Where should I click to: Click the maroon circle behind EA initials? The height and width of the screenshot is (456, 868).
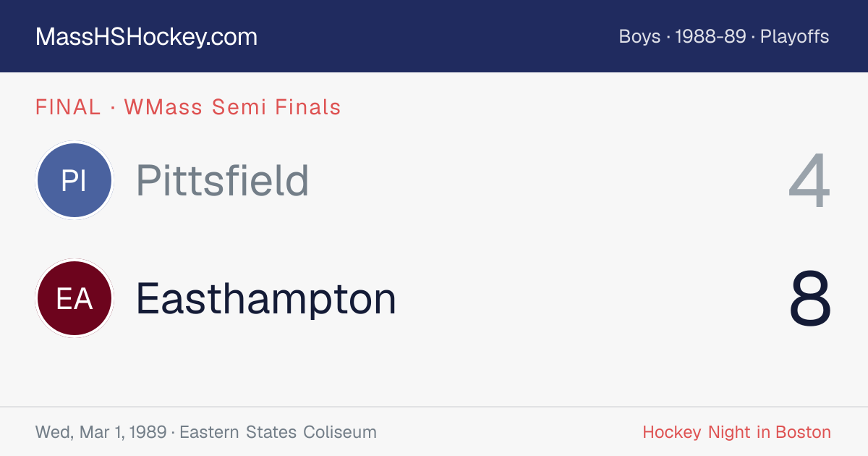(x=75, y=298)
